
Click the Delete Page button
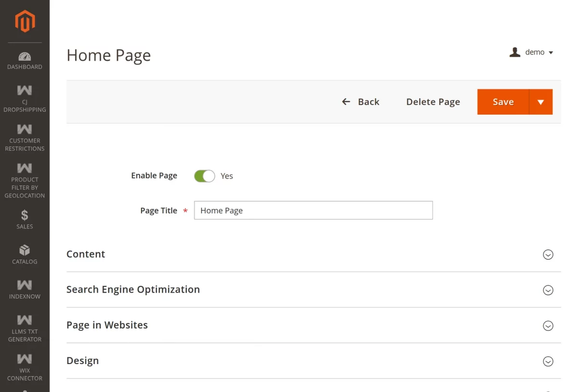click(433, 102)
